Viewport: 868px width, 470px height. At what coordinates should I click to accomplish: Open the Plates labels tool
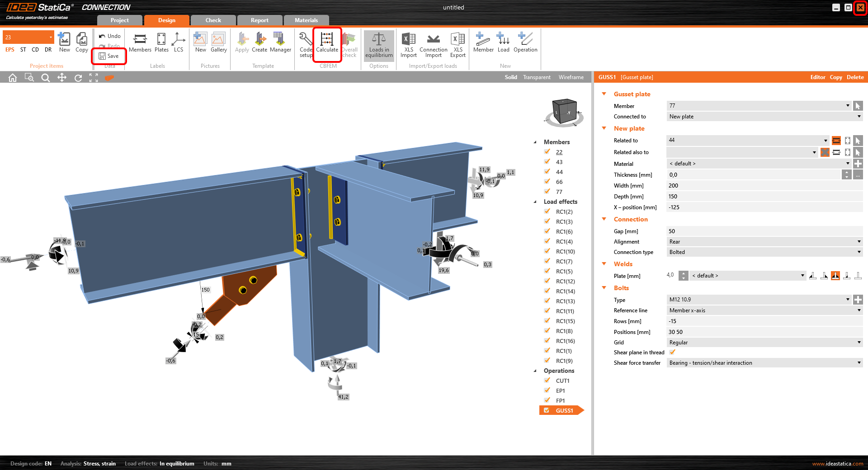[161, 43]
